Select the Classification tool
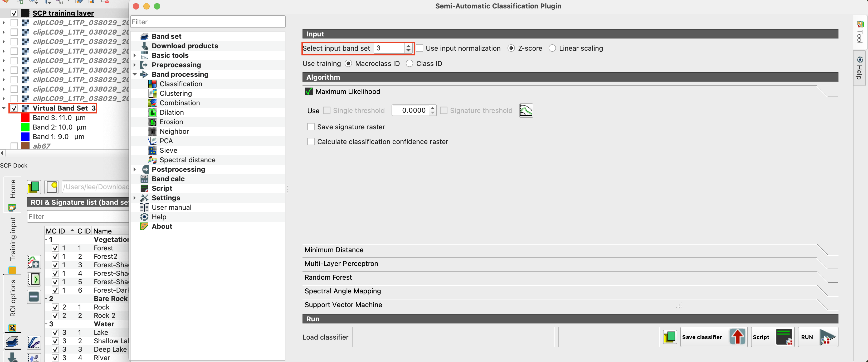Viewport: 868px width, 362px height. tap(181, 84)
